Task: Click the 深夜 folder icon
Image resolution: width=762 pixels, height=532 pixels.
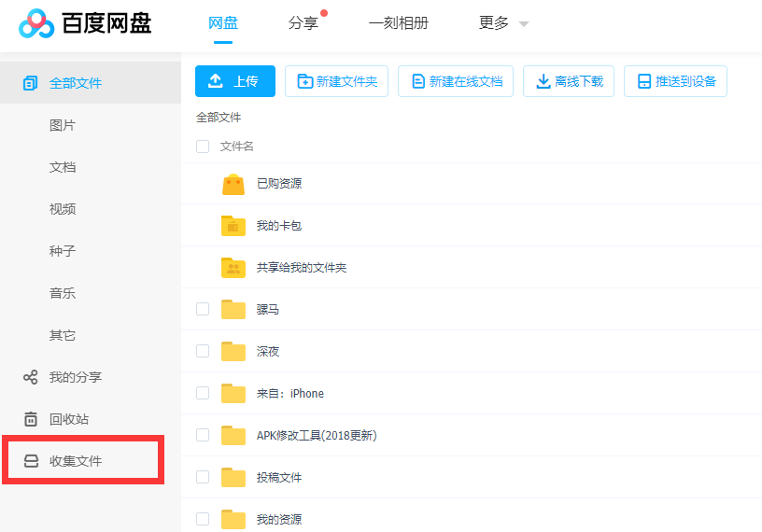Action: [233, 351]
